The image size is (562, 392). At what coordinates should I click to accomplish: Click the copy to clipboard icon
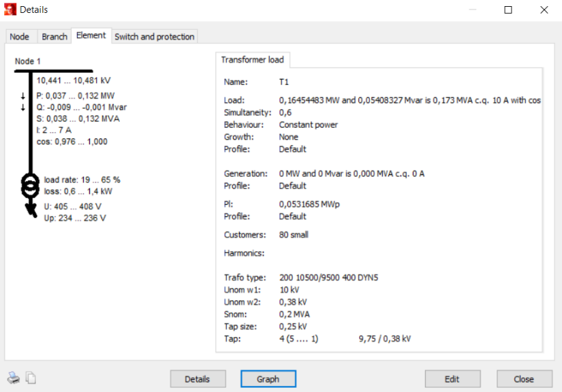31,378
